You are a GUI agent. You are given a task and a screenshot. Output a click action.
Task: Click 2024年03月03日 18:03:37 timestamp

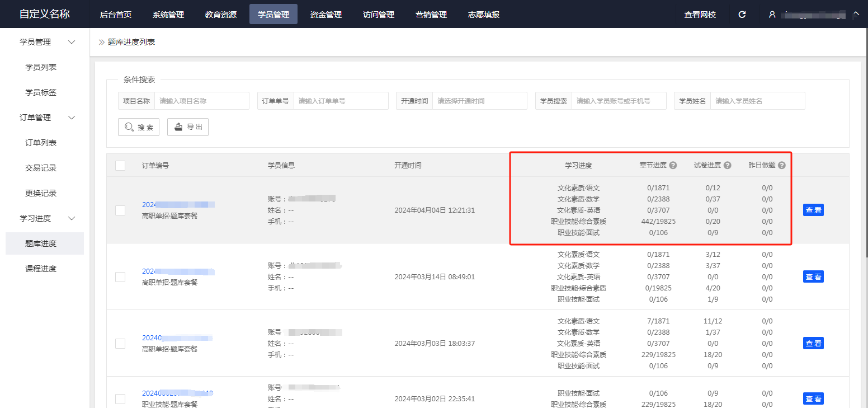pyautogui.click(x=435, y=344)
